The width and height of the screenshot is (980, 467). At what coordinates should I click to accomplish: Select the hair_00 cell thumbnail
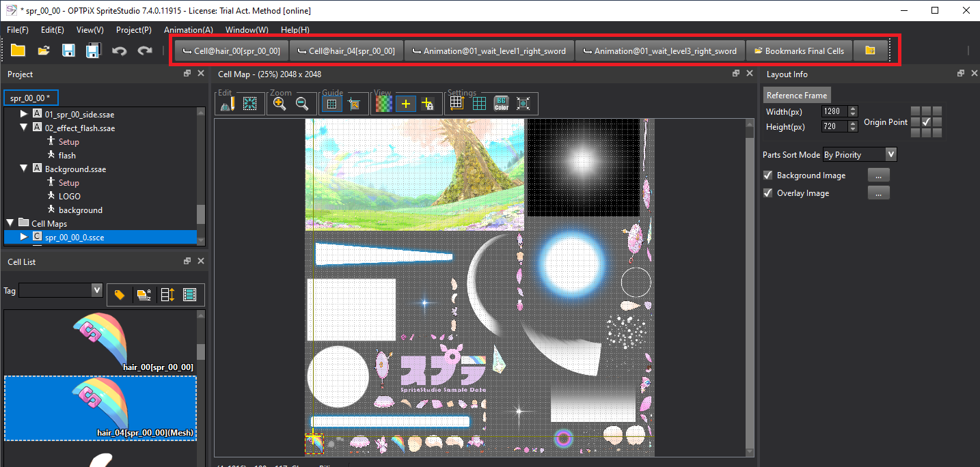click(x=100, y=341)
